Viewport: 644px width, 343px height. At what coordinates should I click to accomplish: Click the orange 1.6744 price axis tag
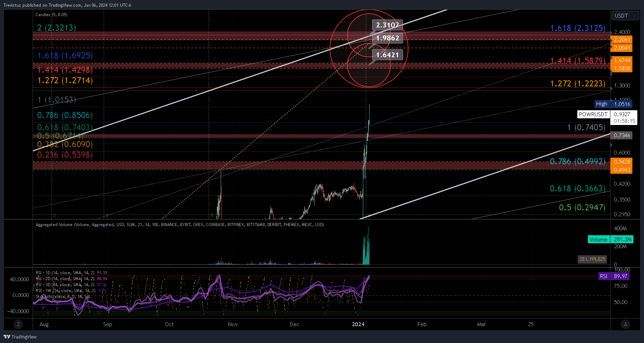pyautogui.click(x=622, y=60)
